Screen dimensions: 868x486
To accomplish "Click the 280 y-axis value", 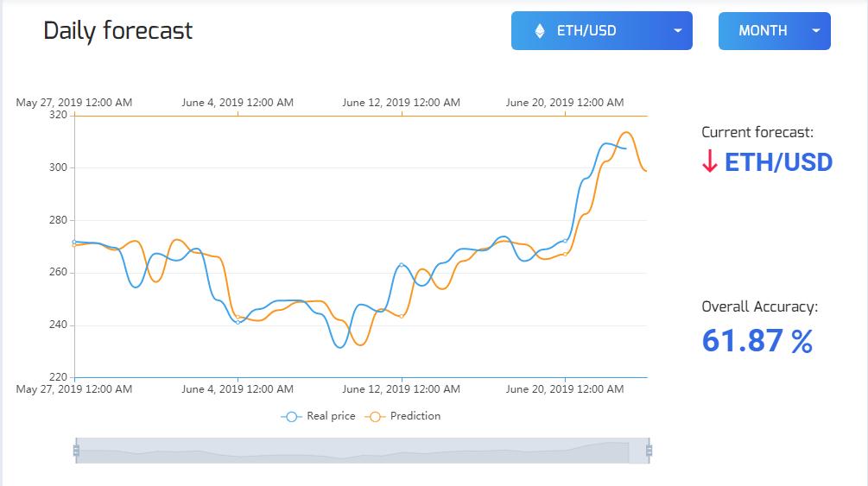I will (58, 220).
